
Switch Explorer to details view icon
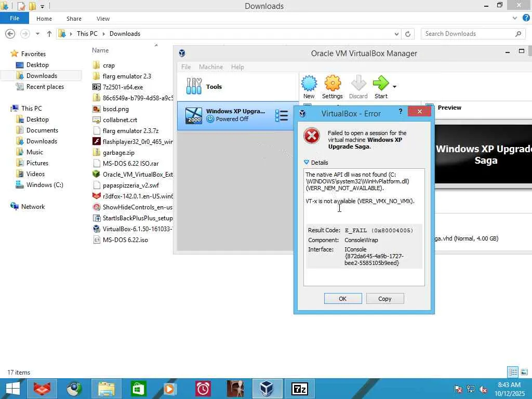click(513, 372)
